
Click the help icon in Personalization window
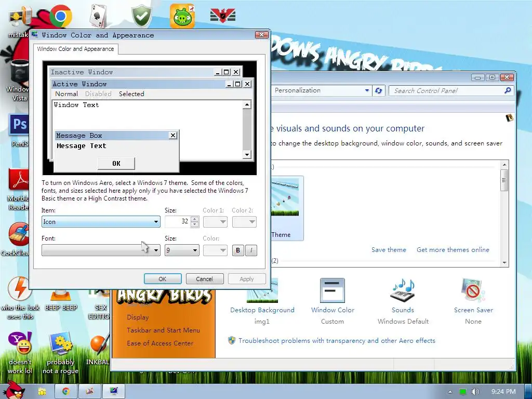coord(509,118)
